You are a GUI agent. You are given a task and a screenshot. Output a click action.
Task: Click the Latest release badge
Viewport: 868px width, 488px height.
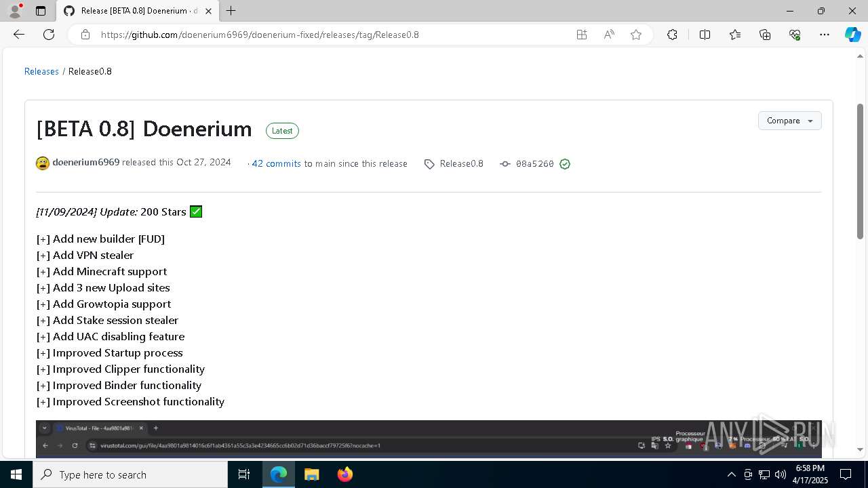click(x=282, y=131)
